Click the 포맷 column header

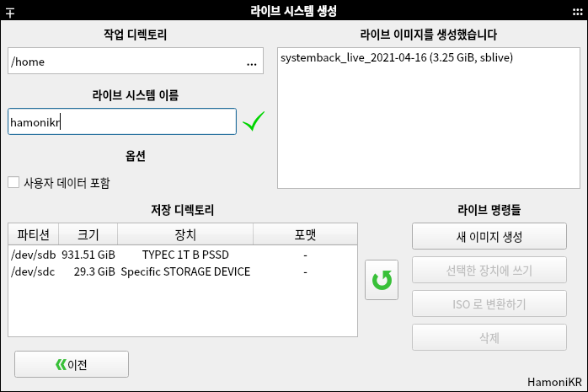(305, 234)
